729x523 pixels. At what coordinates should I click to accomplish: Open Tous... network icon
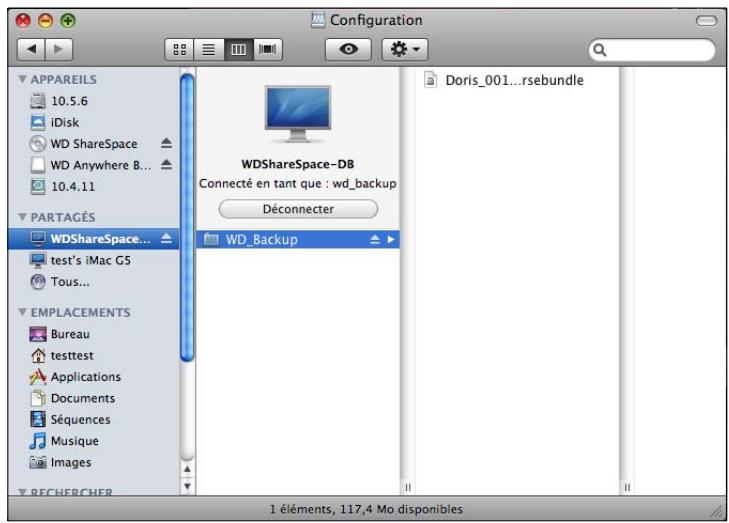click(x=38, y=281)
